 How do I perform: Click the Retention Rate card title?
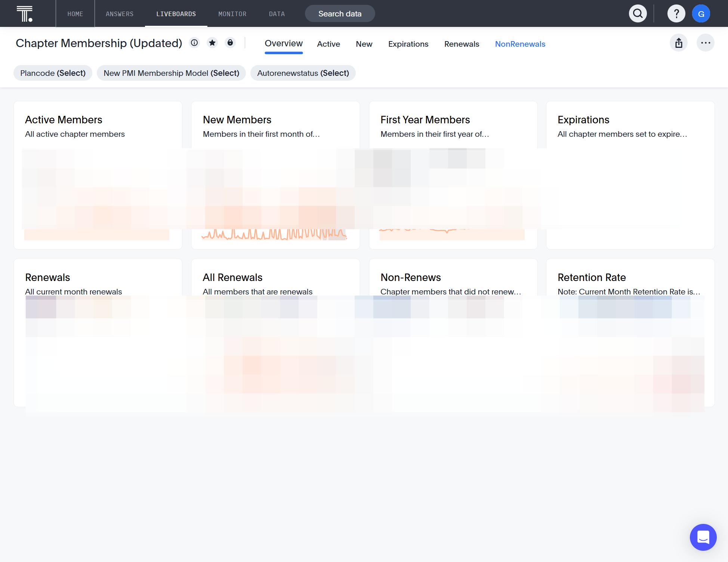tap(592, 277)
